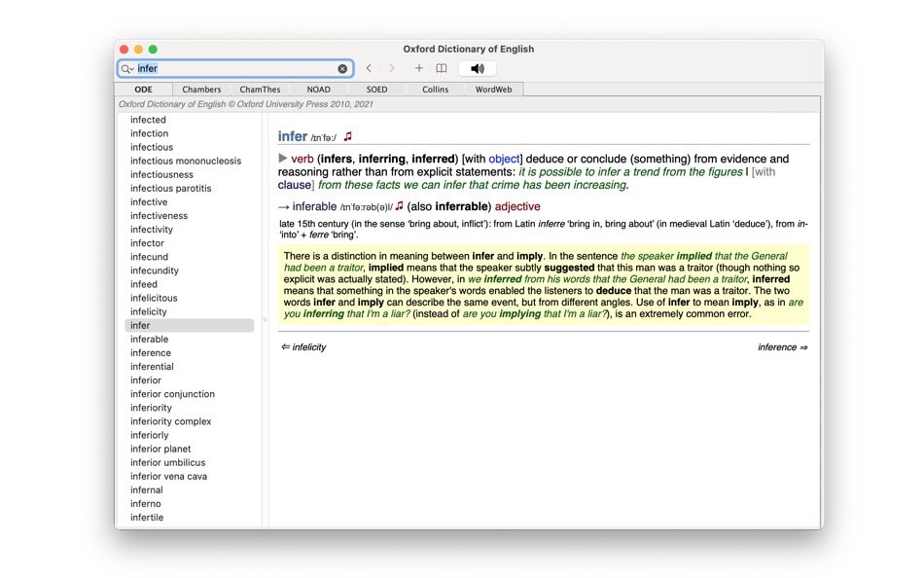Click the 'infer' headword in the entry
This screenshot has height=578, width=924.
pyautogui.click(x=293, y=136)
